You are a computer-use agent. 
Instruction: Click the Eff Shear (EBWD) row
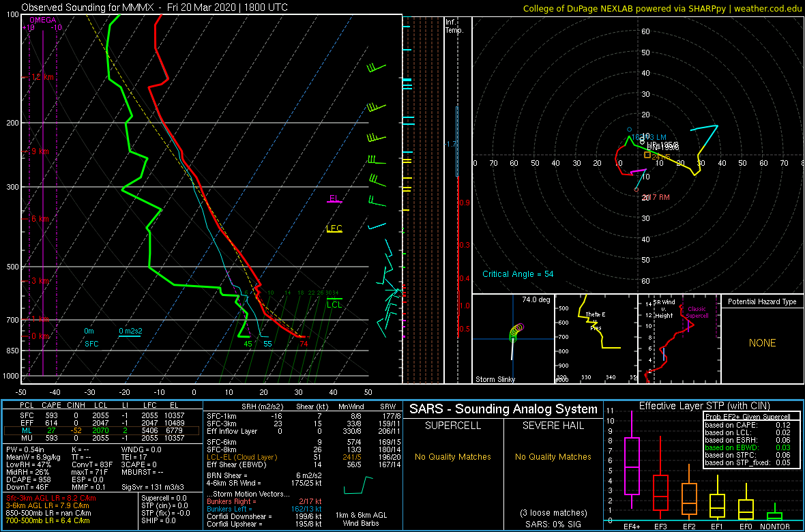point(303,464)
